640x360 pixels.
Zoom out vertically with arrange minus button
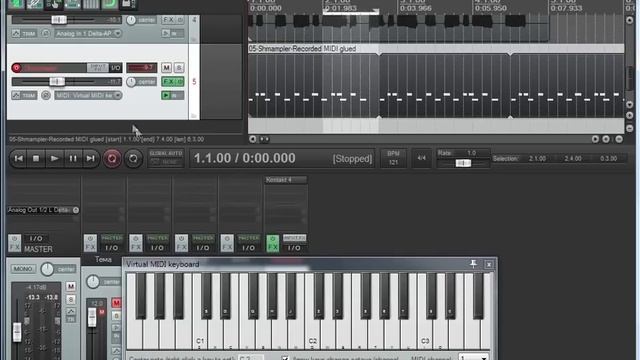[x=630, y=128]
